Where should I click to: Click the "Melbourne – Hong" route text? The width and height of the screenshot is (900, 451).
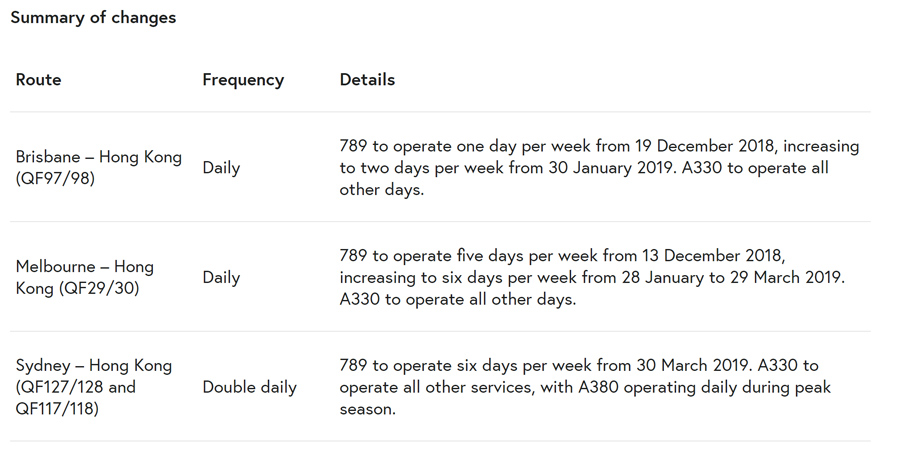85,267
